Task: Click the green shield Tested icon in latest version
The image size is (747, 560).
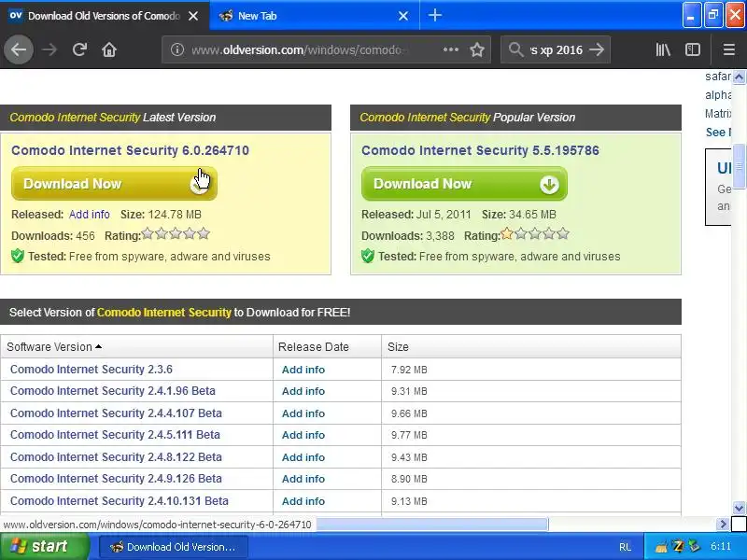Action: (18, 256)
